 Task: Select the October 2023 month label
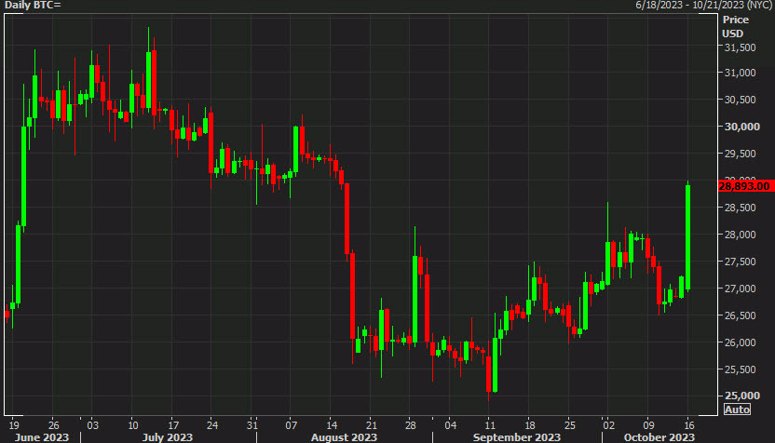(659, 437)
